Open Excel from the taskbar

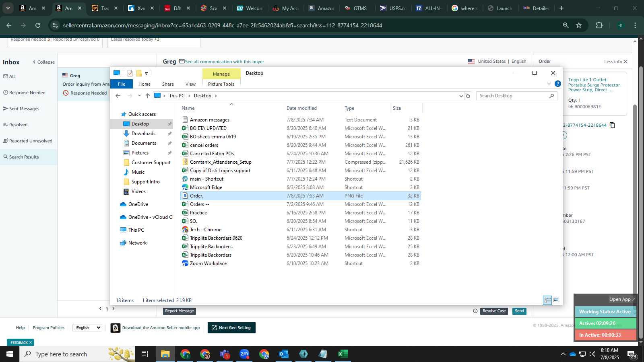click(343, 354)
